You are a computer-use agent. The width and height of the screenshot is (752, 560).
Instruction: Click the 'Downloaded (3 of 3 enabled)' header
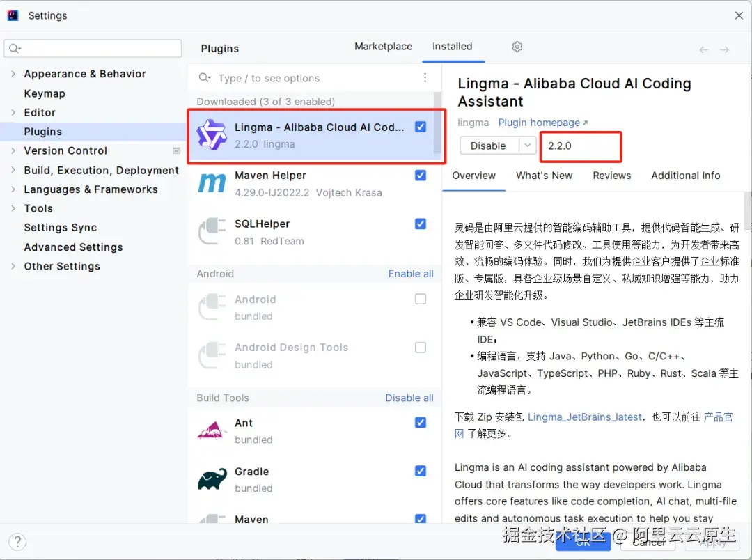click(x=266, y=102)
